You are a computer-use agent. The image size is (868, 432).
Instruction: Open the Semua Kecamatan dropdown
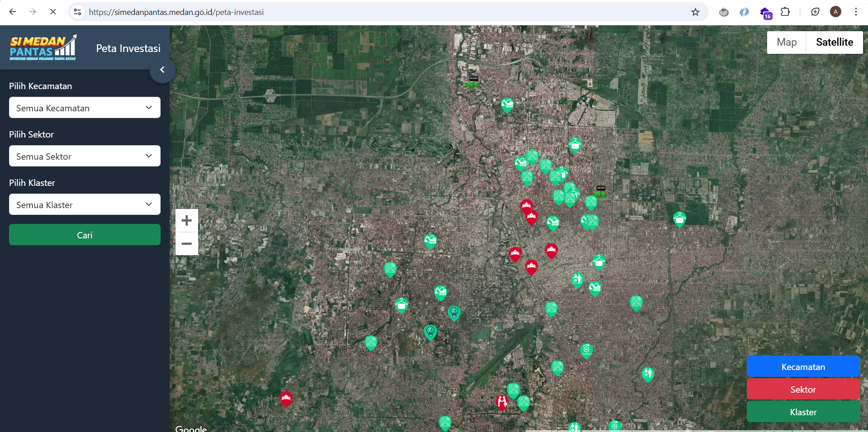(x=85, y=108)
